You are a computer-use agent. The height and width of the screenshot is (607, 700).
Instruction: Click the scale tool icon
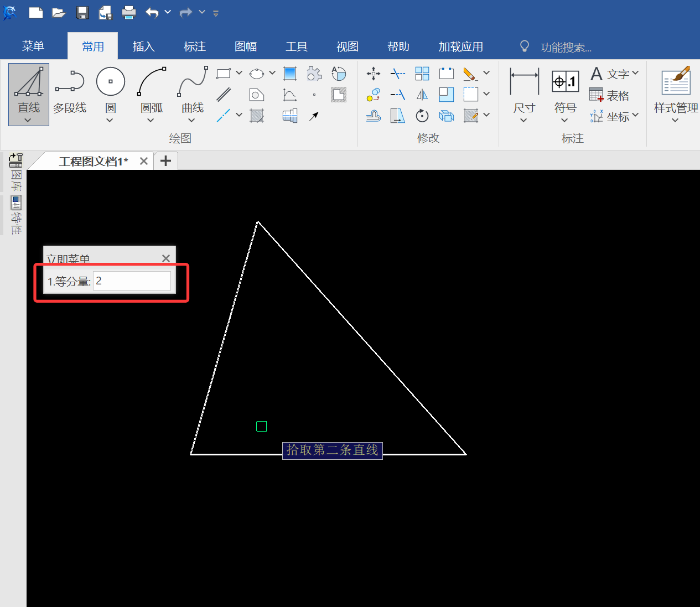click(447, 95)
